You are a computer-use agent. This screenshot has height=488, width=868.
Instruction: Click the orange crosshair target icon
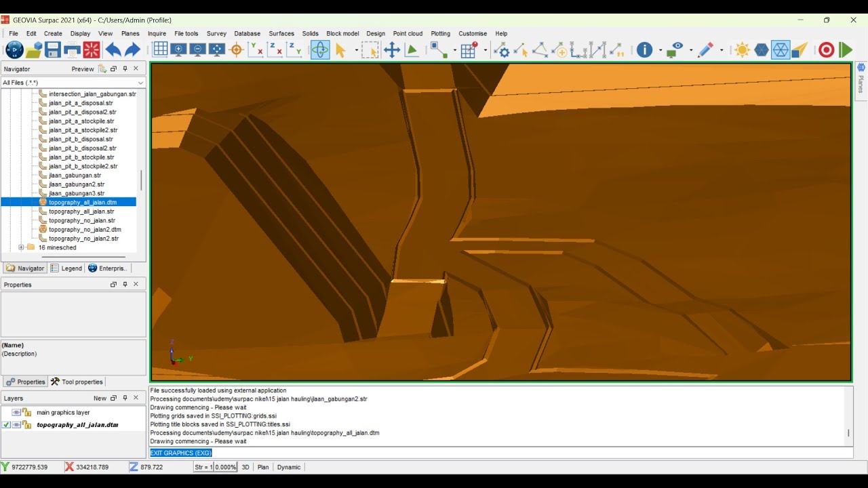237,49
